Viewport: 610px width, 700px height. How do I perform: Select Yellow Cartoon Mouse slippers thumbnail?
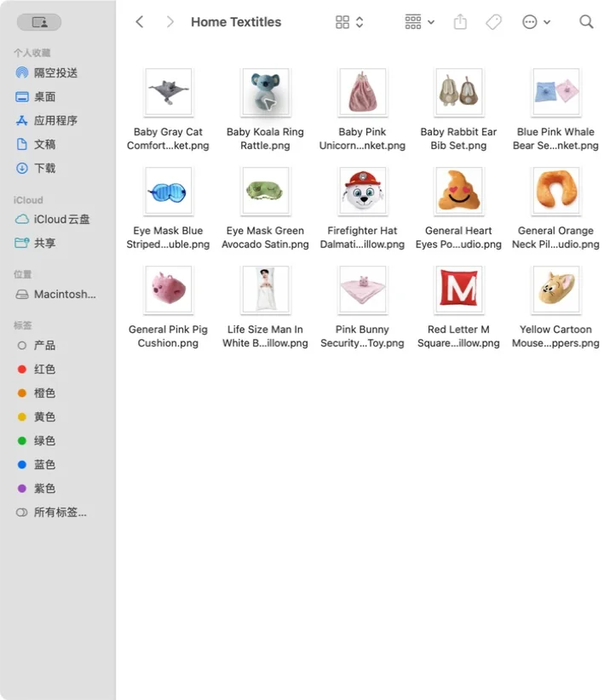click(556, 290)
